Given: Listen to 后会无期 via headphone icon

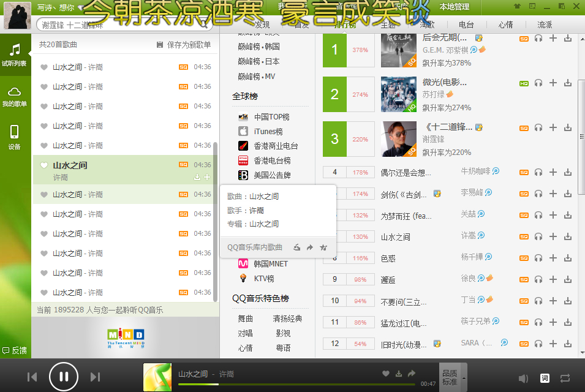Looking at the screenshot, I should pos(538,39).
